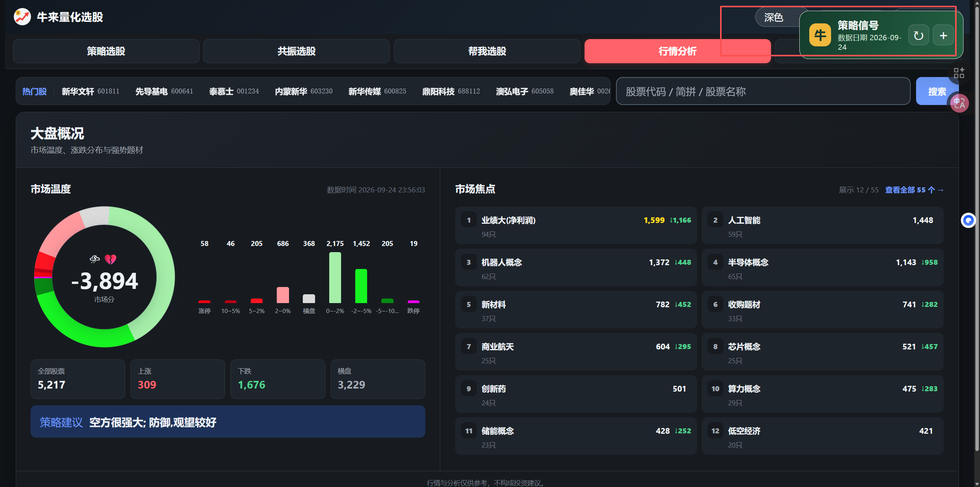Open the 业绩大(净利润) focus card
The width and height of the screenshot is (980, 487).
576,225
